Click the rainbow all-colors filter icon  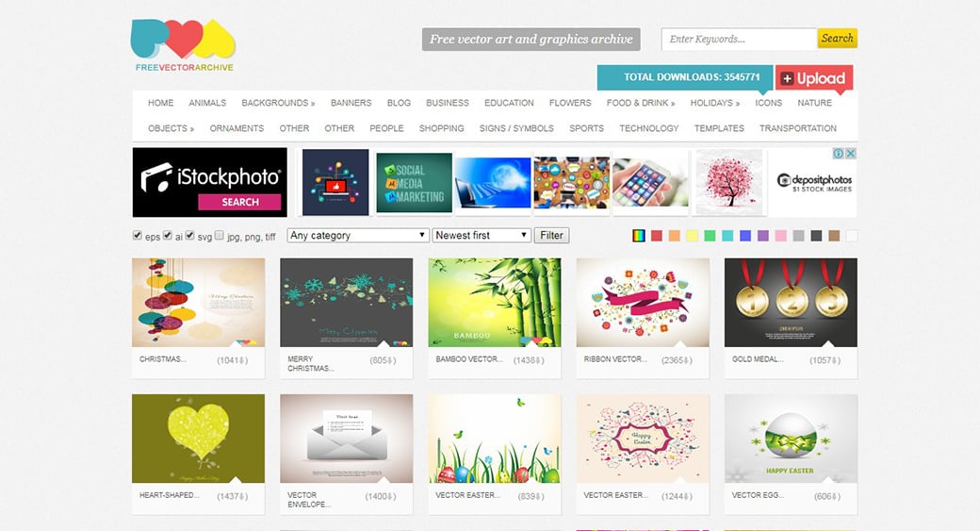(639, 236)
